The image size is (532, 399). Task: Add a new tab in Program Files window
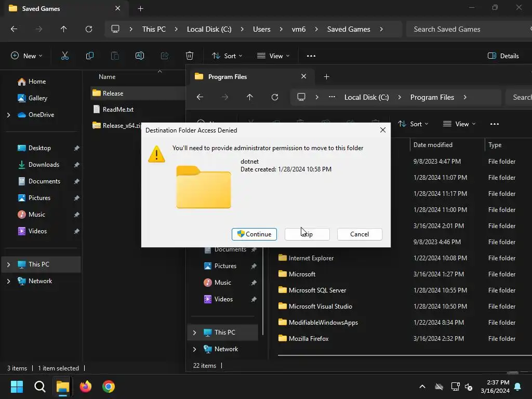(326, 77)
